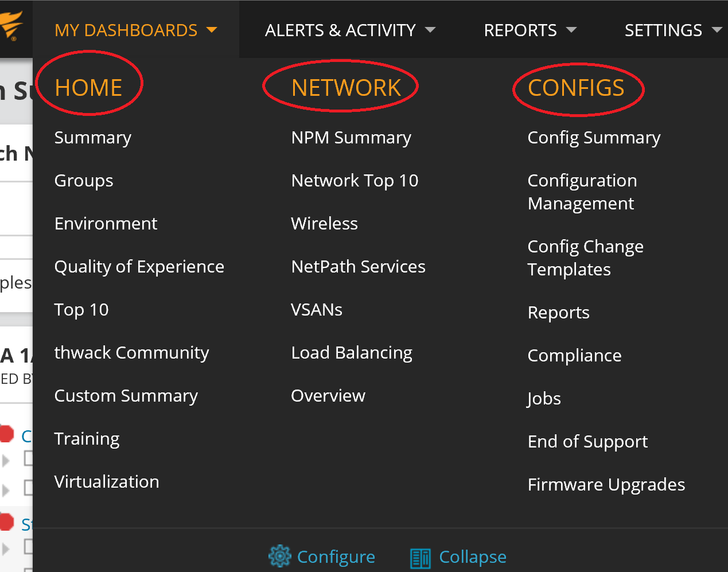Select the CONFIGS section heading

pos(576,88)
